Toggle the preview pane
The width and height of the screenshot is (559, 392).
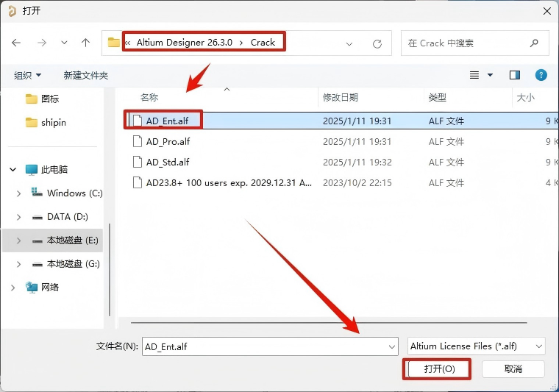(x=514, y=75)
